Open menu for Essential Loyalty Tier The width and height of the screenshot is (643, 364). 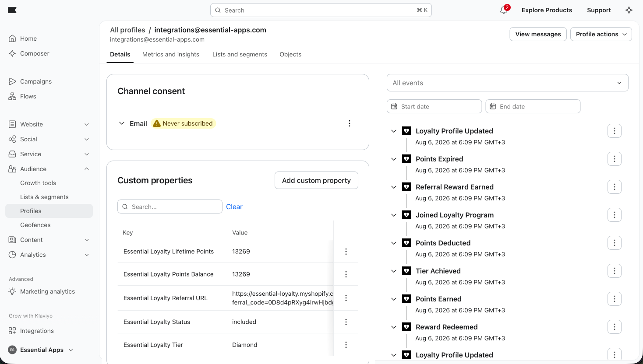346,345
